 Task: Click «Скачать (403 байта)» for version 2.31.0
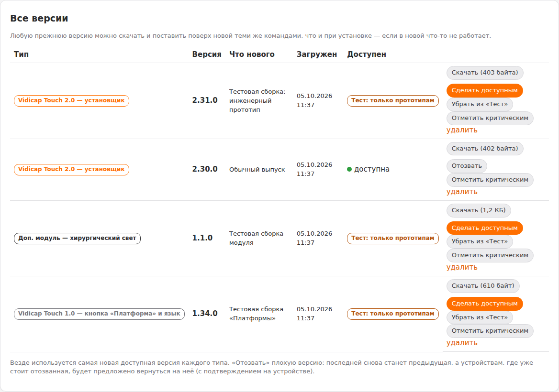pos(485,73)
